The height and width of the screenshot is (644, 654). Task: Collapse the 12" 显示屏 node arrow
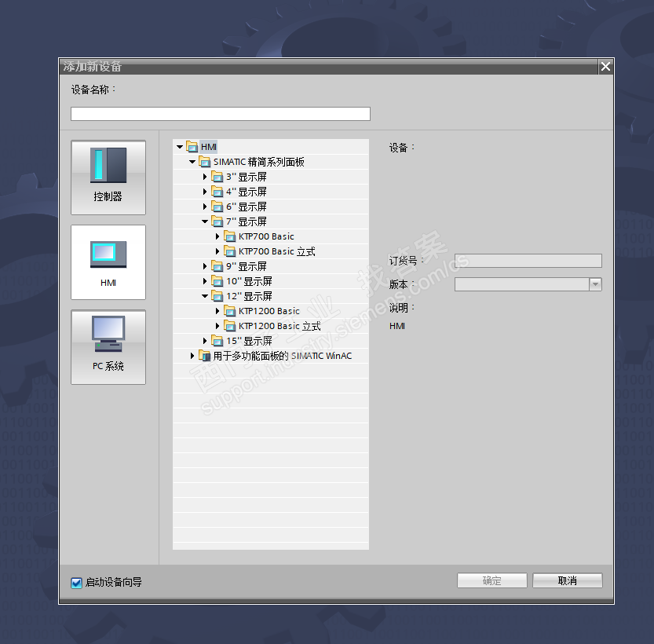(205, 296)
